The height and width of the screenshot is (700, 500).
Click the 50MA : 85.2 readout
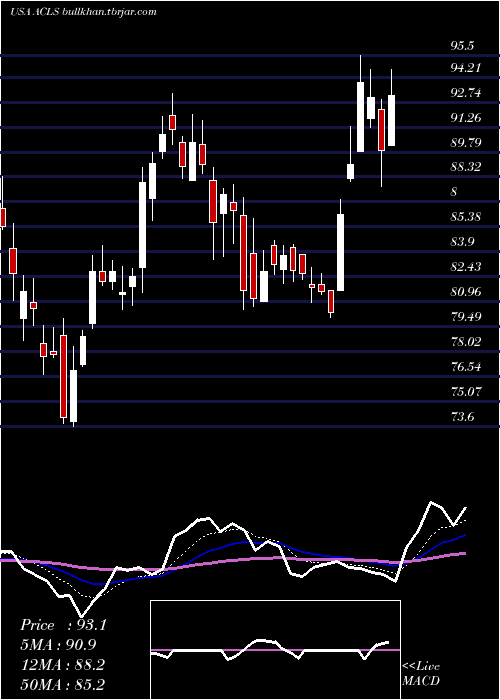coord(62,684)
